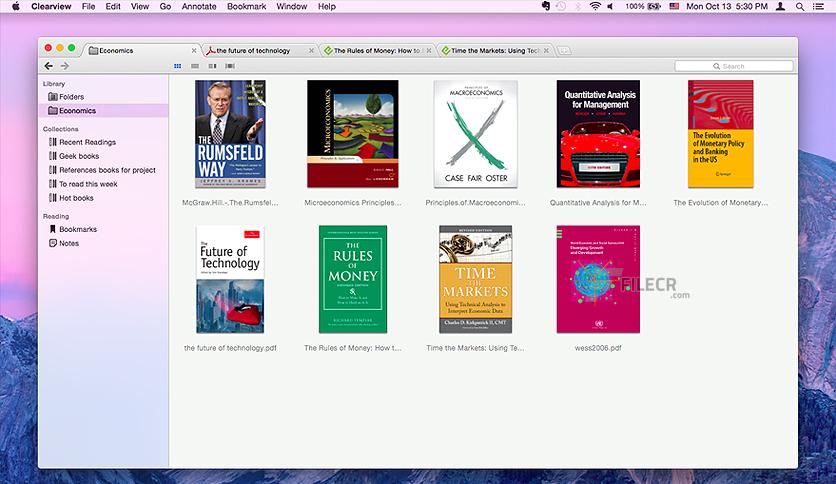This screenshot has width=836, height=484.
Task: Select Quantitative Analysis for Management cover
Action: 598,134
